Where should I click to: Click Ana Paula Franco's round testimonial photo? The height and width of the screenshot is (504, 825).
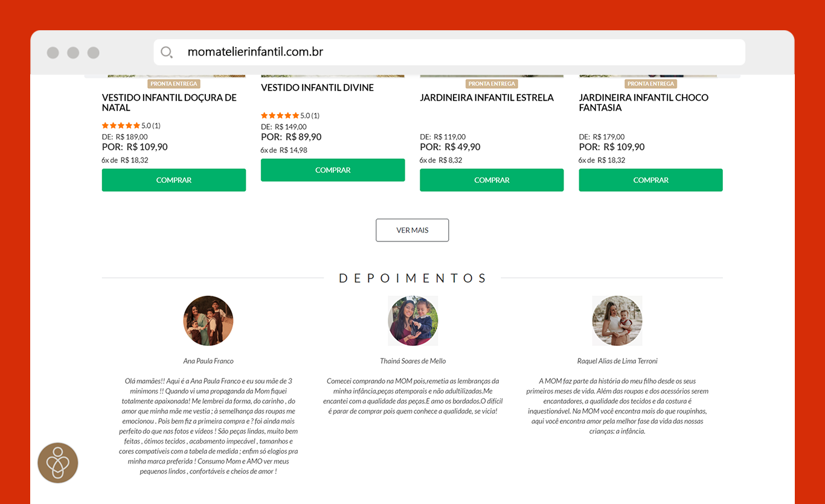tap(208, 321)
